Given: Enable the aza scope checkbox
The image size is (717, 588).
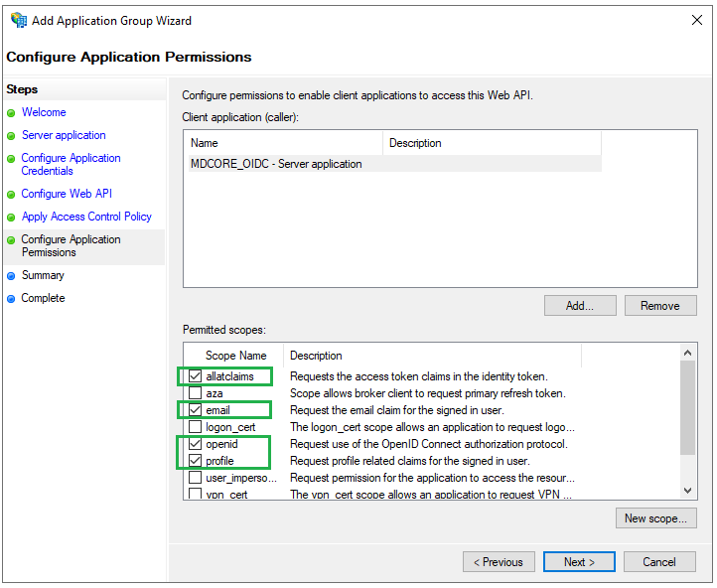Looking at the screenshot, I should pyautogui.click(x=196, y=393).
